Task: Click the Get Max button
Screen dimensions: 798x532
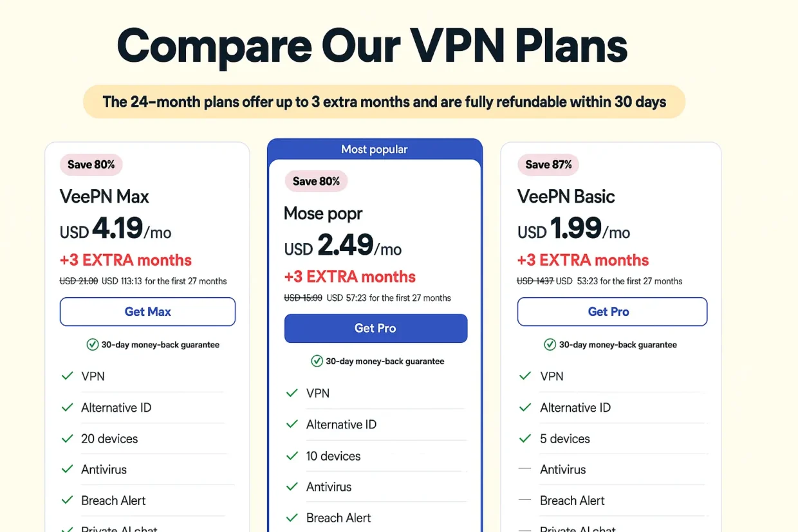Action: (x=147, y=312)
